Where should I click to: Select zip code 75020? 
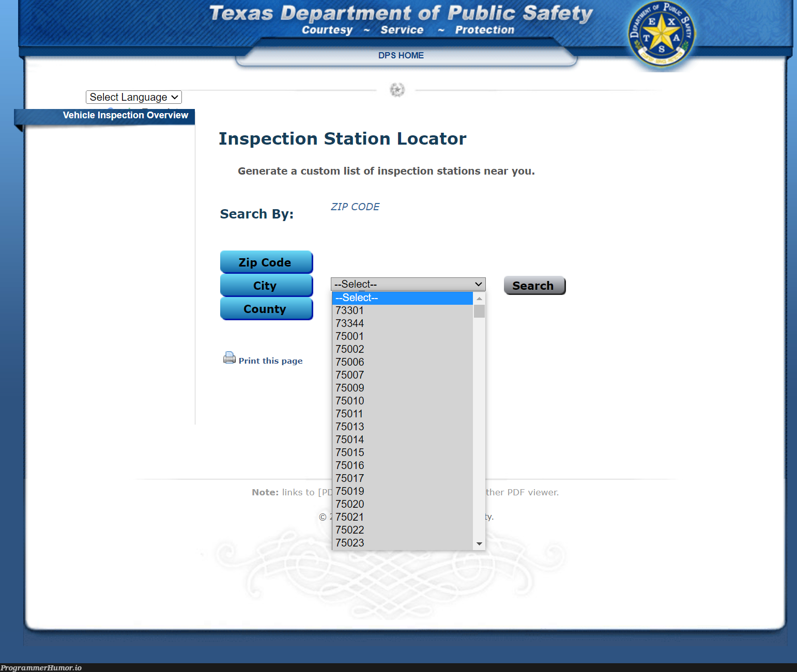(x=402, y=504)
